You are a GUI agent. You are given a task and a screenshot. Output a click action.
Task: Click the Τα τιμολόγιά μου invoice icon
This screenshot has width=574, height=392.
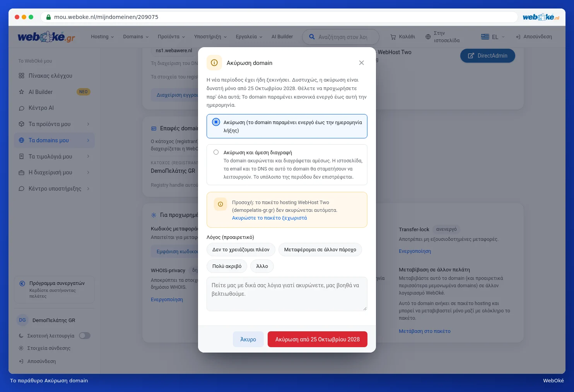tap(22, 157)
